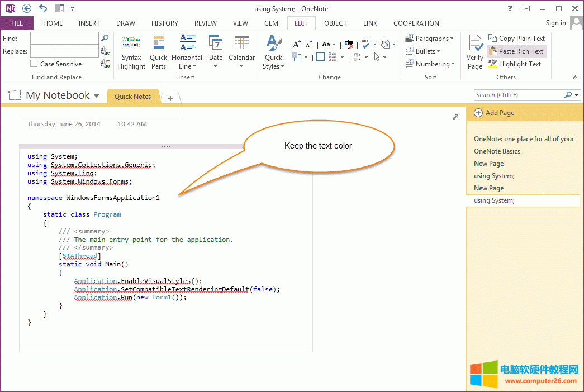
Task: Click the find search magnifier icon
Action: click(105, 38)
